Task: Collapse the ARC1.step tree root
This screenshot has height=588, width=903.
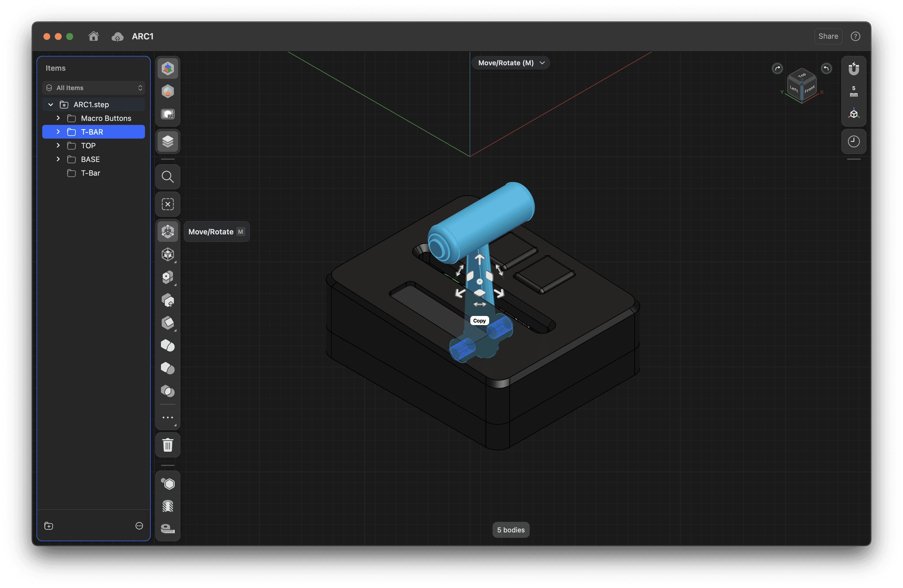Action: tap(51, 105)
